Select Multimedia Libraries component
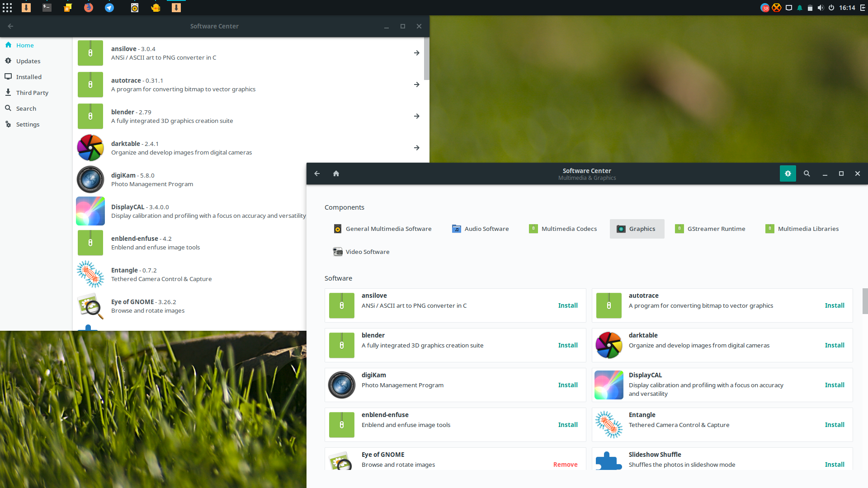The image size is (868, 488). pos(802,229)
